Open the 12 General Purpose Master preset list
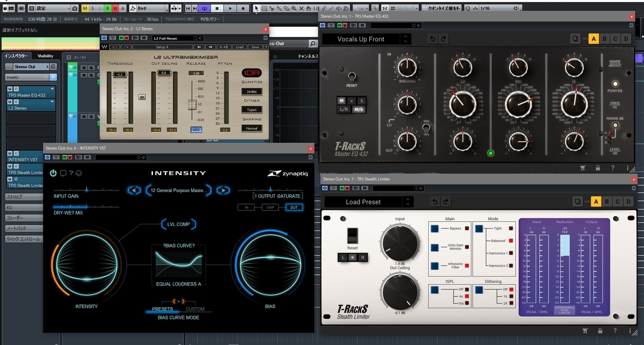This screenshot has width=644, height=345. point(179,190)
